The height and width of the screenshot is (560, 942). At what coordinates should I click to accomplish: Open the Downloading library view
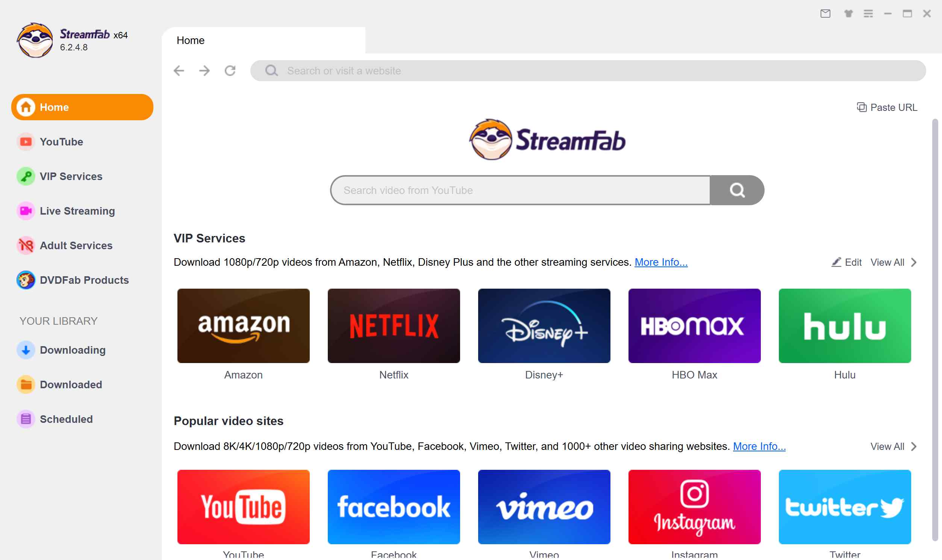(x=73, y=350)
